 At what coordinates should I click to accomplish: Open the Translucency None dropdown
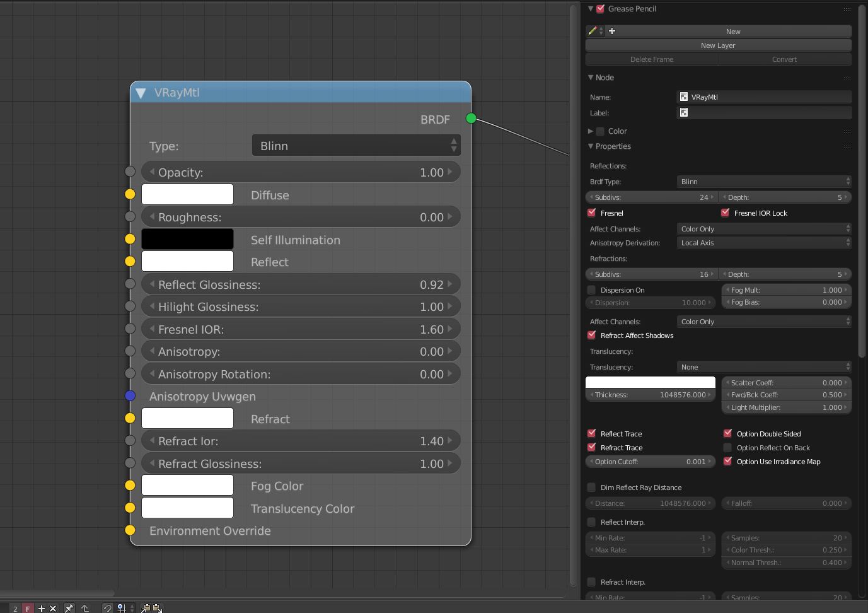coord(764,367)
